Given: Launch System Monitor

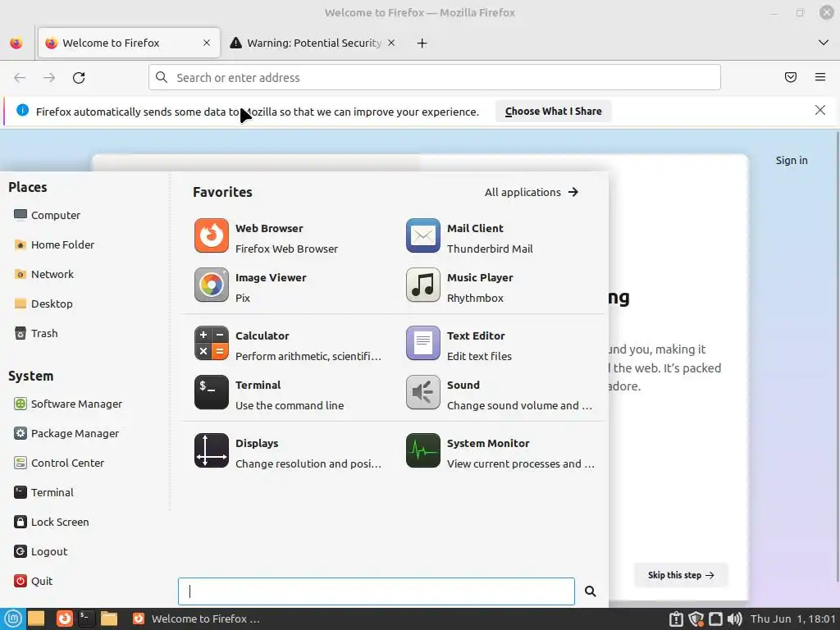Looking at the screenshot, I should pos(500,453).
